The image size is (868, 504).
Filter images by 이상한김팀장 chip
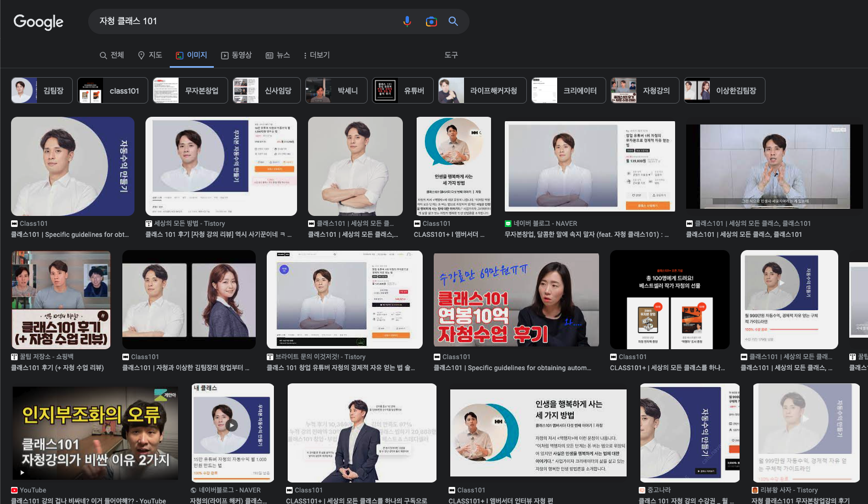[725, 90]
